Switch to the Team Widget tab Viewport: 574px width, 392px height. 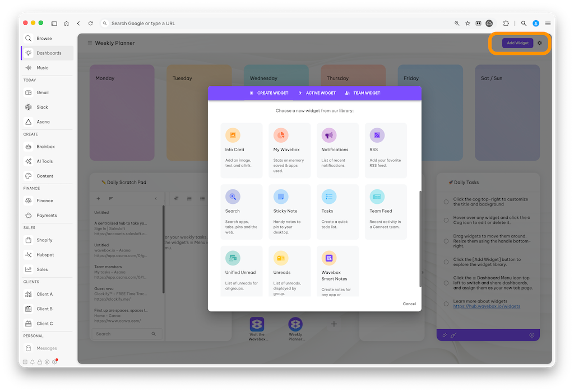(x=363, y=93)
